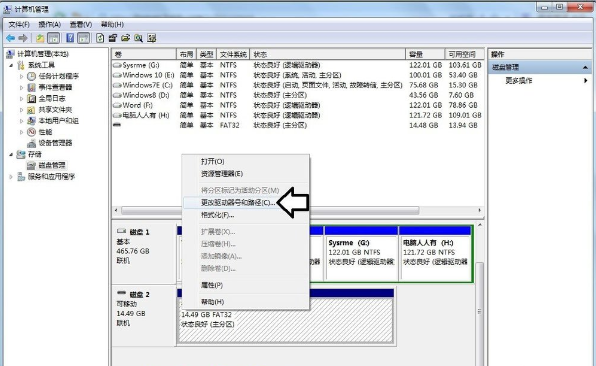Image resolution: width=596 pixels, height=366 pixels.
Task: Click the 性能 performance icon in tree
Action: click(32, 132)
